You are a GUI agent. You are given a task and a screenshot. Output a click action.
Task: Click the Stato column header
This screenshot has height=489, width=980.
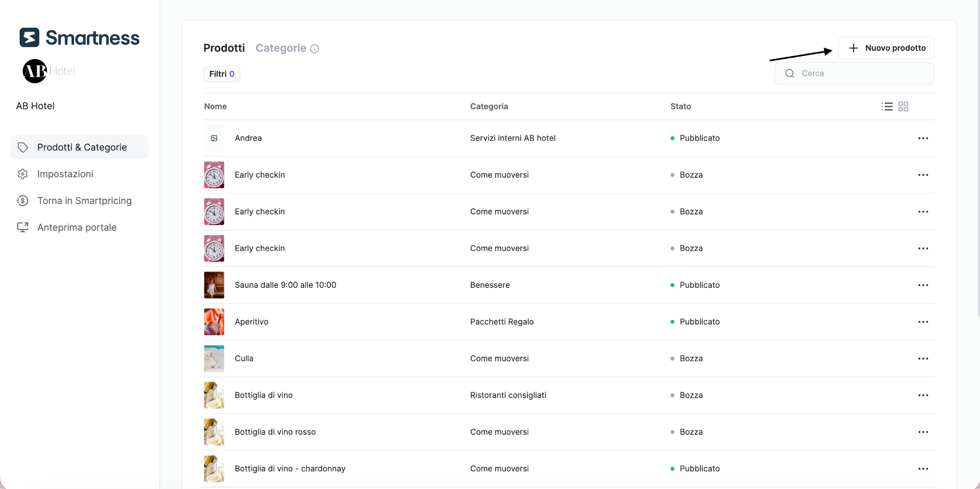(680, 106)
